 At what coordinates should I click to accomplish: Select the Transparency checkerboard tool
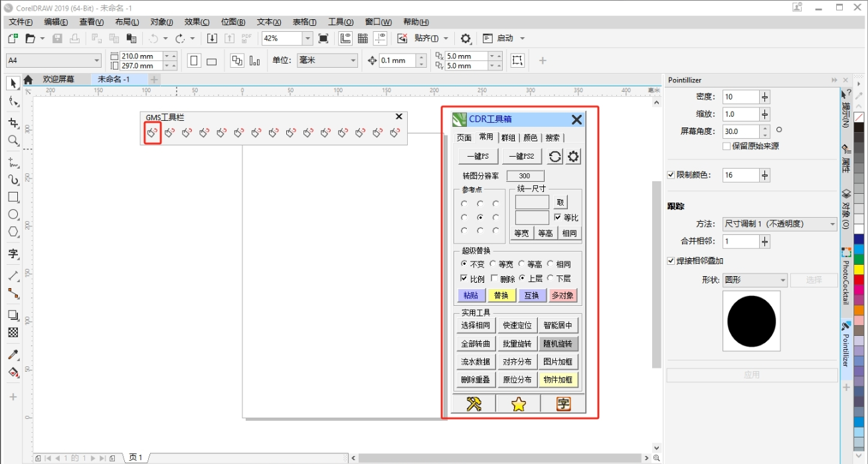tap(13, 333)
